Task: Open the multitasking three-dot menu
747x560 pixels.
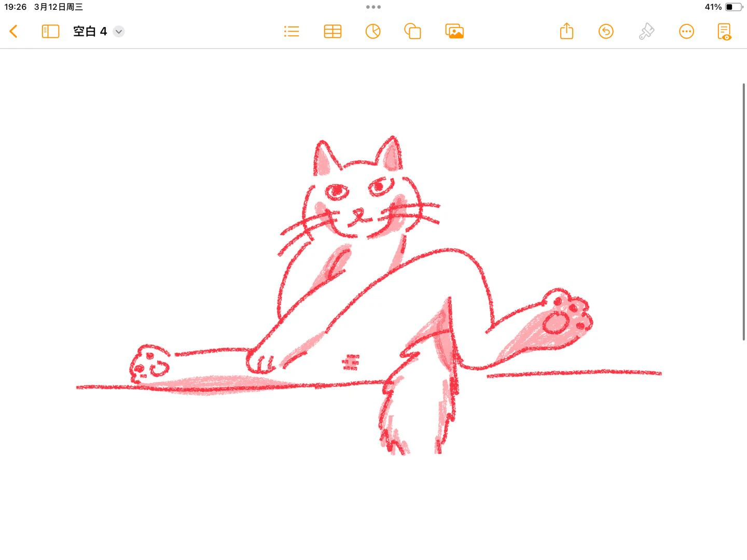Action: [x=374, y=7]
